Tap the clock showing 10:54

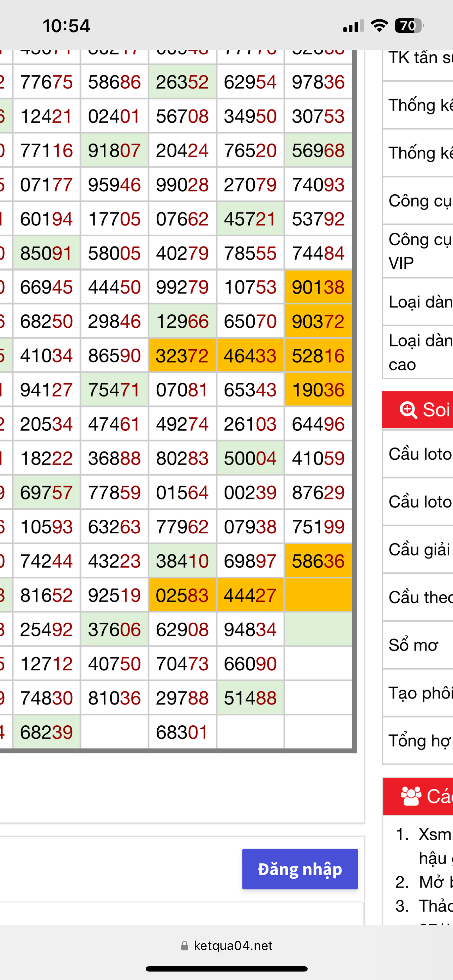pyautogui.click(x=66, y=26)
